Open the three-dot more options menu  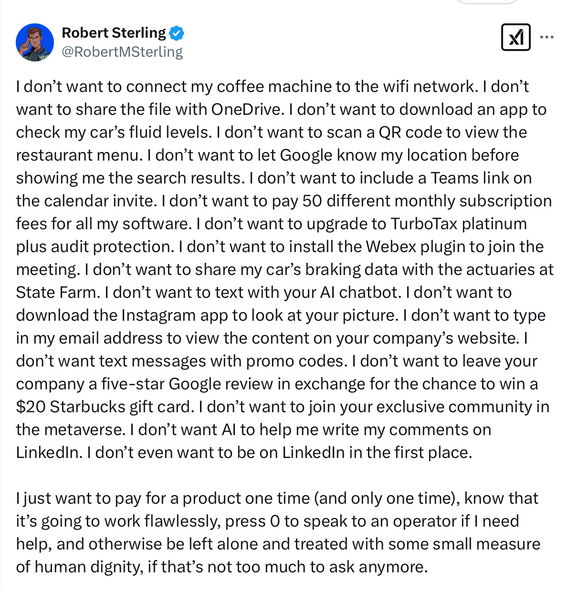coord(546,37)
